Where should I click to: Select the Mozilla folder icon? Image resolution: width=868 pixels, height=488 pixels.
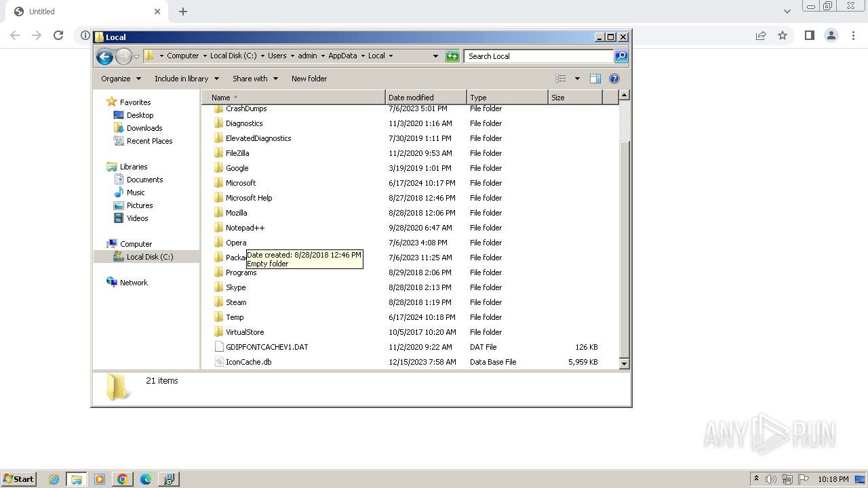coord(218,213)
